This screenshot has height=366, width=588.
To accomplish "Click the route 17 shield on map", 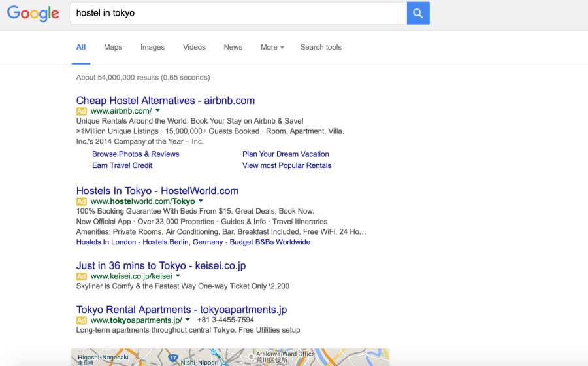I will coord(173,358).
